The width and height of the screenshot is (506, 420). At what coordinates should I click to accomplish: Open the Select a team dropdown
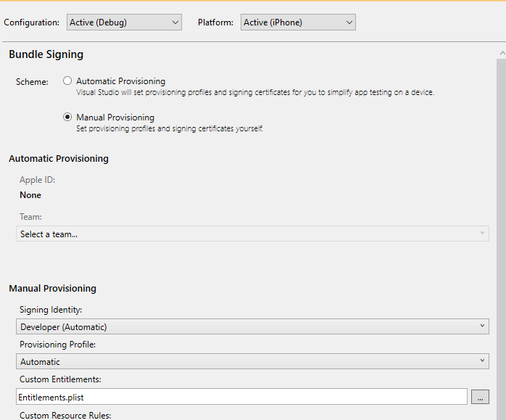pos(253,234)
